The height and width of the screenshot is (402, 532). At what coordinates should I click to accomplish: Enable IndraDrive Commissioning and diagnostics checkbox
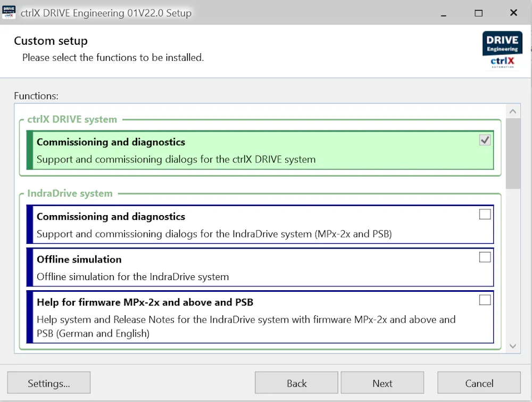[x=485, y=214]
